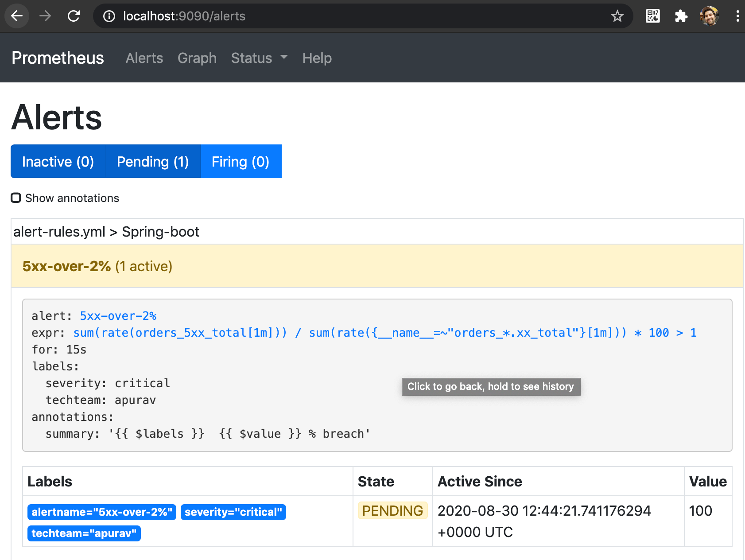
Task: Click the Value column header
Action: 708,482
